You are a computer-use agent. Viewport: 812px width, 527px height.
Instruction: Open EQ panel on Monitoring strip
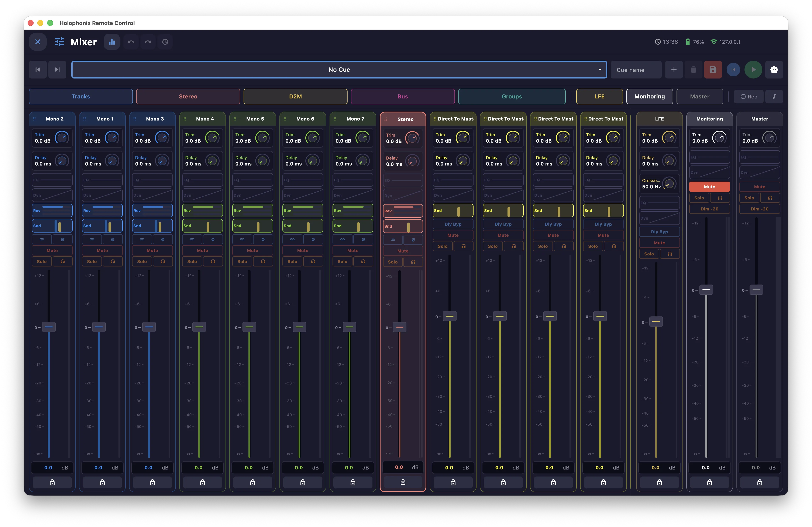(710, 157)
